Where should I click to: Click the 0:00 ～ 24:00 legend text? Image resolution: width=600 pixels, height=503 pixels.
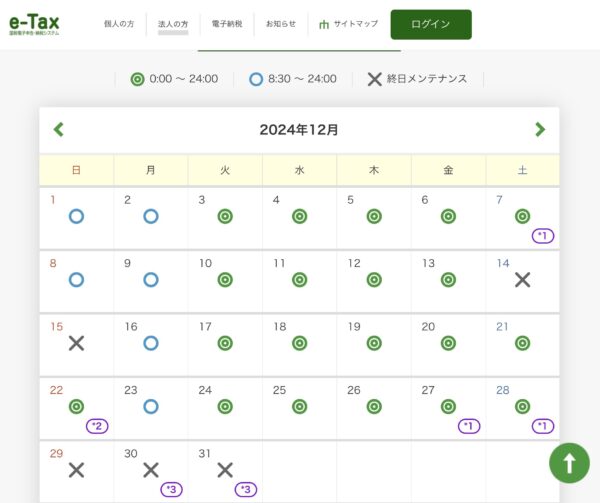click(x=184, y=79)
